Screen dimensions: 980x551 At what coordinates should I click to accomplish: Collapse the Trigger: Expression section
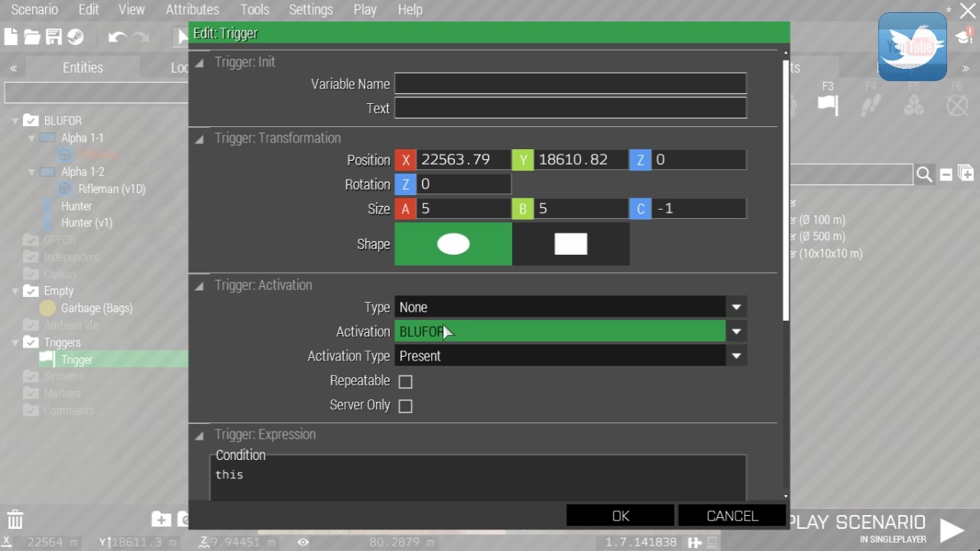point(199,435)
